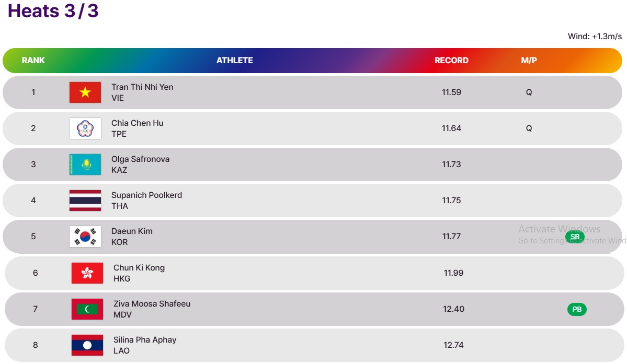Image resolution: width=627 pixels, height=364 pixels.
Task: Click the South Korea flag icon
Action: [x=85, y=237]
